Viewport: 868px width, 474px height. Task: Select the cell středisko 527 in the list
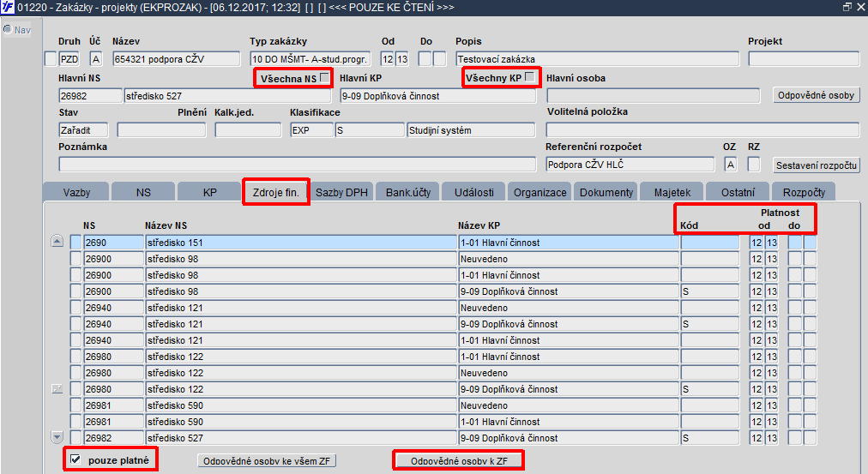click(x=300, y=437)
